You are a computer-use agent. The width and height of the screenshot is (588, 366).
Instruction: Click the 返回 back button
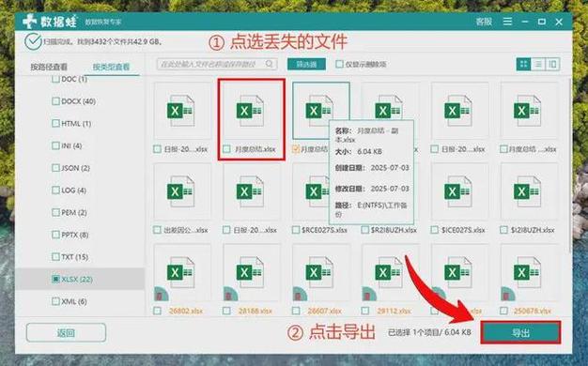coord(66,332)
